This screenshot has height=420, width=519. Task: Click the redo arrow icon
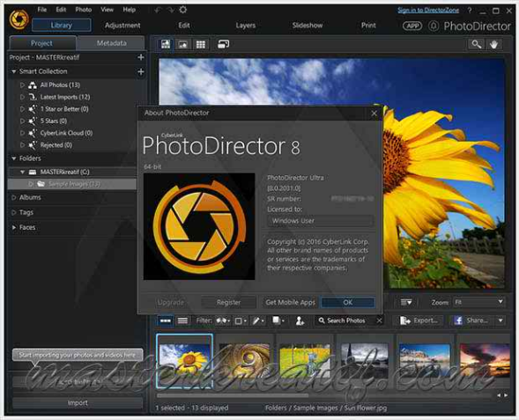coord(170,11)
